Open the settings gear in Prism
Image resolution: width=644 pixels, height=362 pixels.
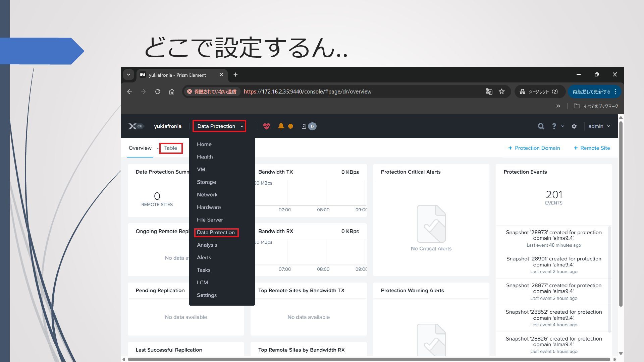coord(574,126)
